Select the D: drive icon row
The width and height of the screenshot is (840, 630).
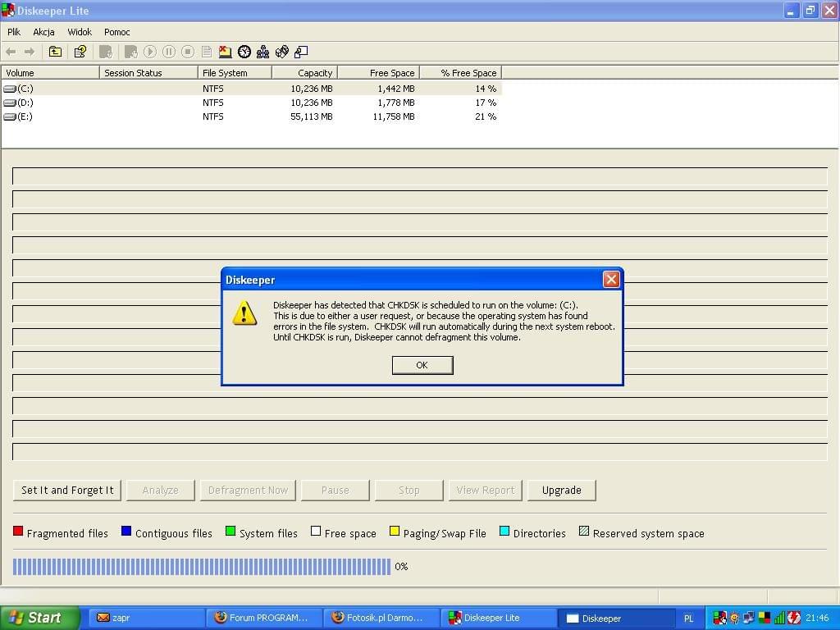point(251,103)
